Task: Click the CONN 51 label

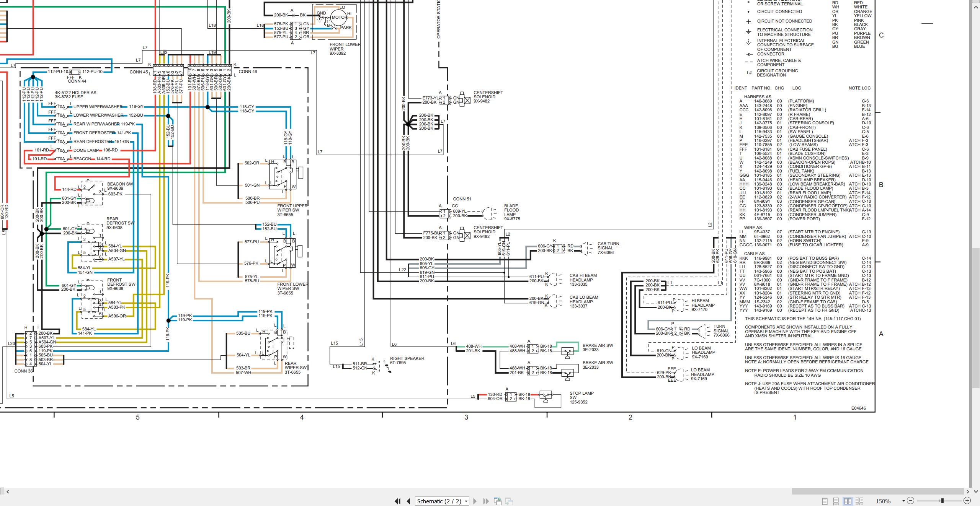Action: click(462, 199)
